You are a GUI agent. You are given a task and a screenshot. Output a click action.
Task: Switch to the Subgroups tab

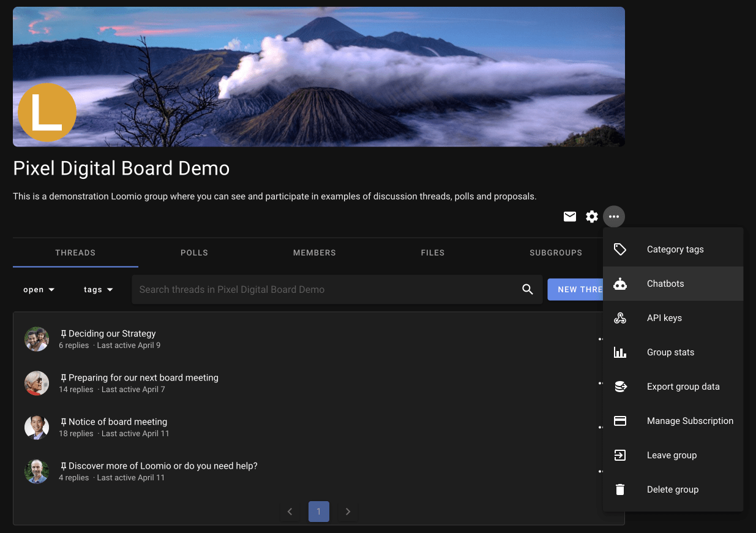click(x=556, y=252)
